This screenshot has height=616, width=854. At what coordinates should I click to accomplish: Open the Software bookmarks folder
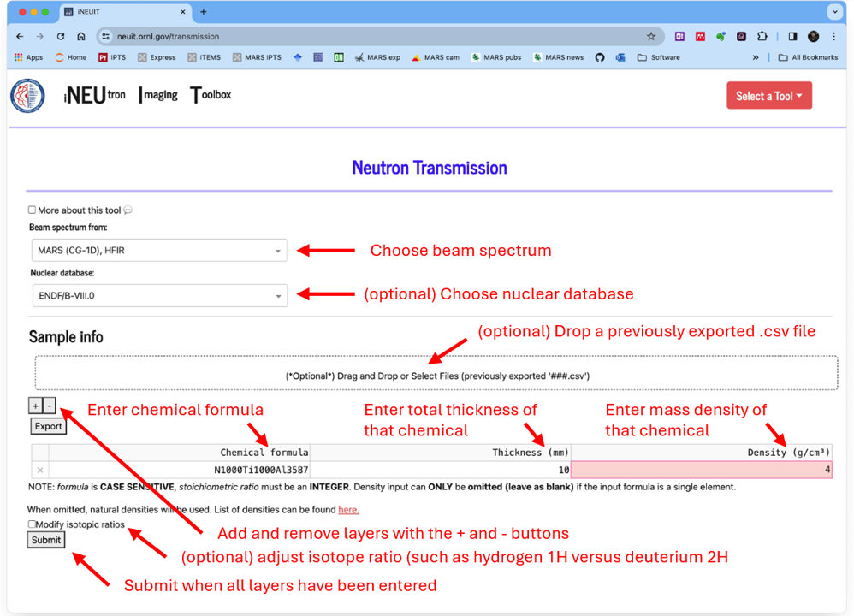(x=659, y=58)
